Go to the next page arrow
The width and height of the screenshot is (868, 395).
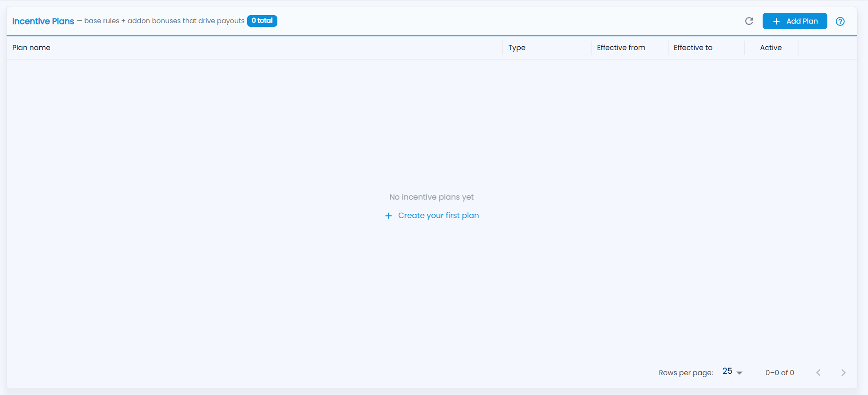coord(843,373)
